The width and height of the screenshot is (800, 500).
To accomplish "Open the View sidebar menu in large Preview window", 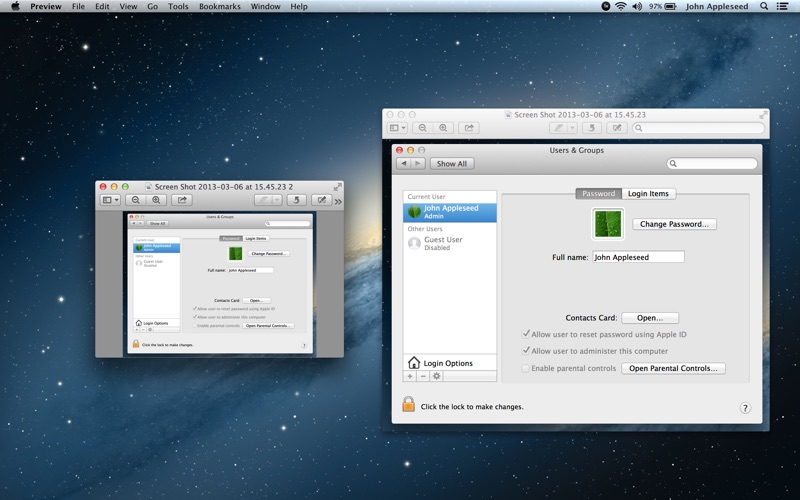I will pos(397,128).
